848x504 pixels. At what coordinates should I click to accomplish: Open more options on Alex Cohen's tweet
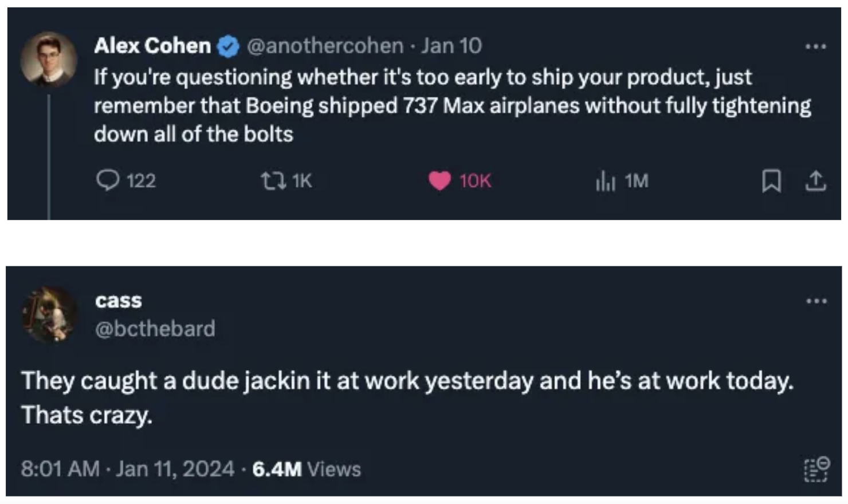point(815,46)
